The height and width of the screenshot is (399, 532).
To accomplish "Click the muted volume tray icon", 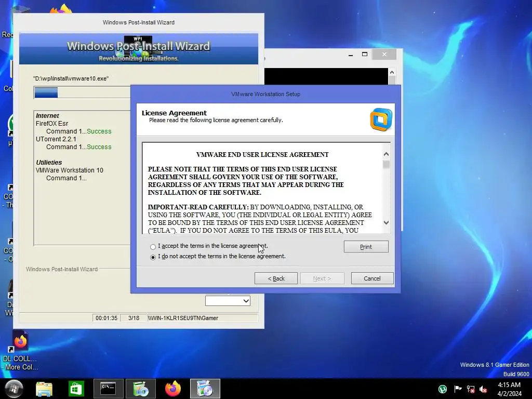I will [484, 389].
